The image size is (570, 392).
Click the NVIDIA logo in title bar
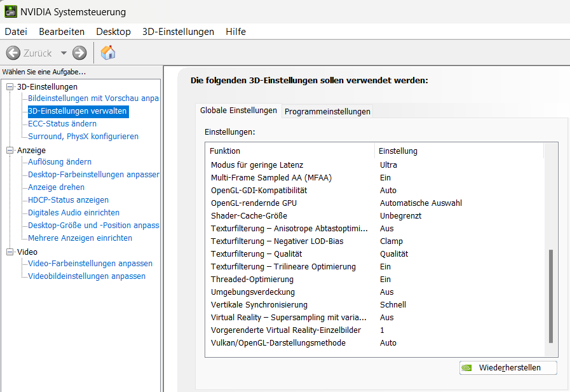pyautogui.click(x=10, y=11)
